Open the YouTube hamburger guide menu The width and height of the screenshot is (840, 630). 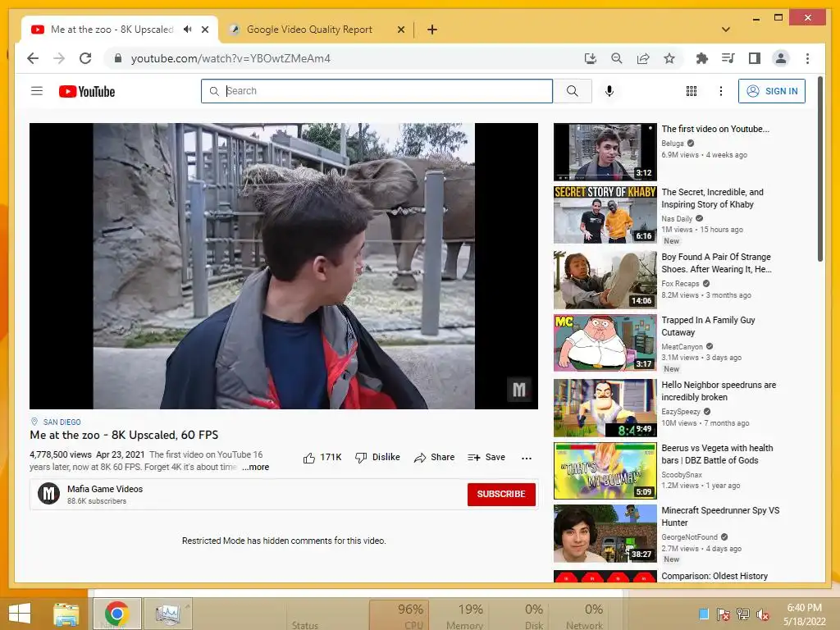tap(36, 91)
